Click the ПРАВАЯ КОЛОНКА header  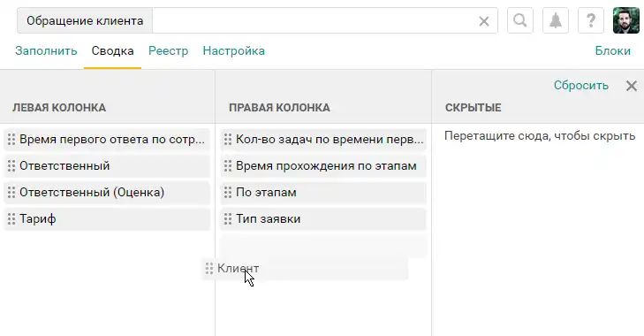[x=279, y=108]
